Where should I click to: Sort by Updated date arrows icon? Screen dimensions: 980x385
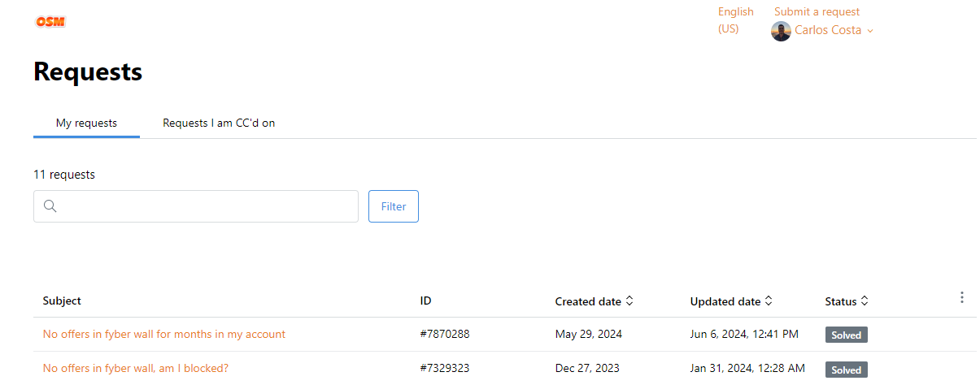click(x=769, y=301)
